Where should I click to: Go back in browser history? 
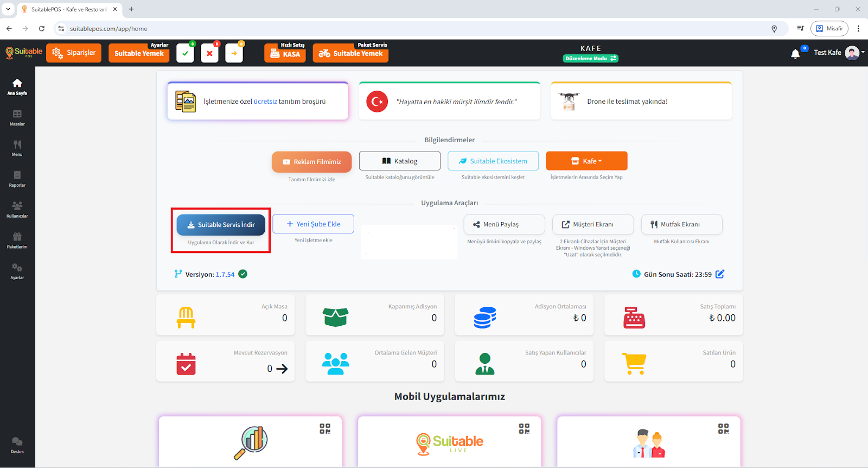pos(9,29)
